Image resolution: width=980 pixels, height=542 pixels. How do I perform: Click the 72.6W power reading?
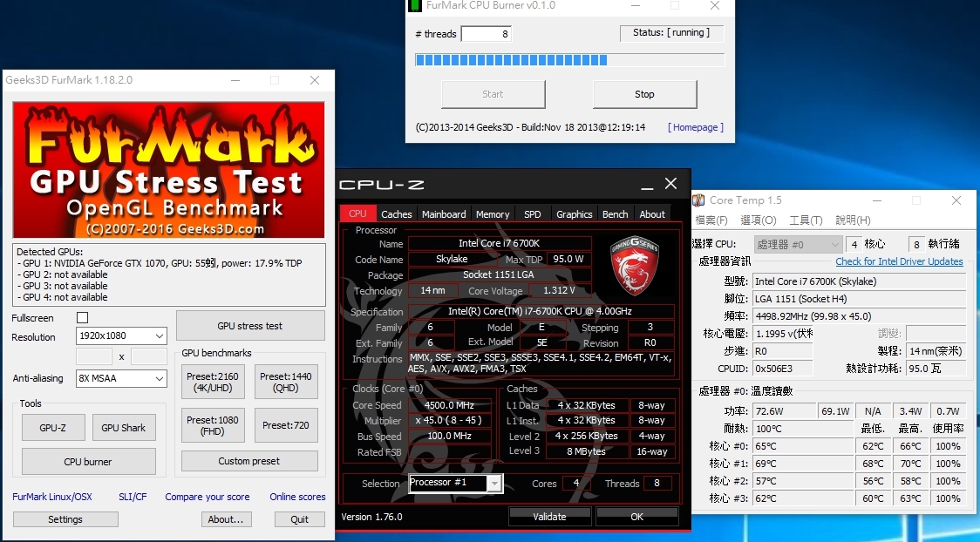pyautogui.click(x=785, y=411)
